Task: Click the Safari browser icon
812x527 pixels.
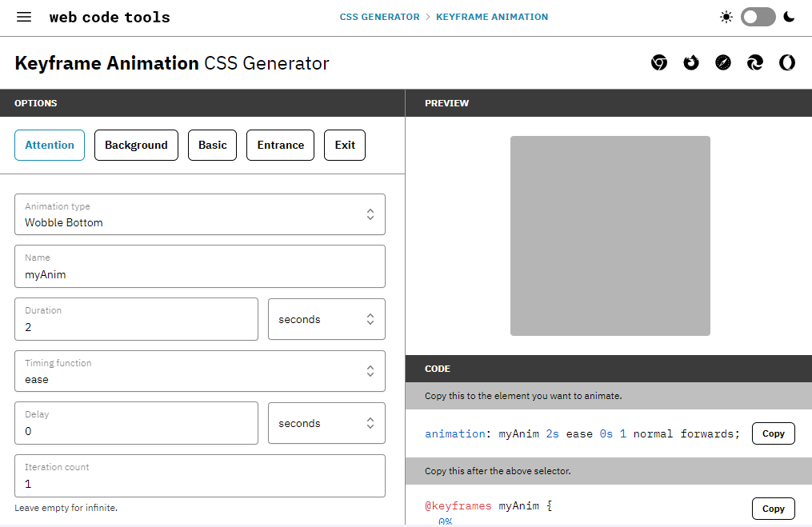Action: click(x=723, y=63)
